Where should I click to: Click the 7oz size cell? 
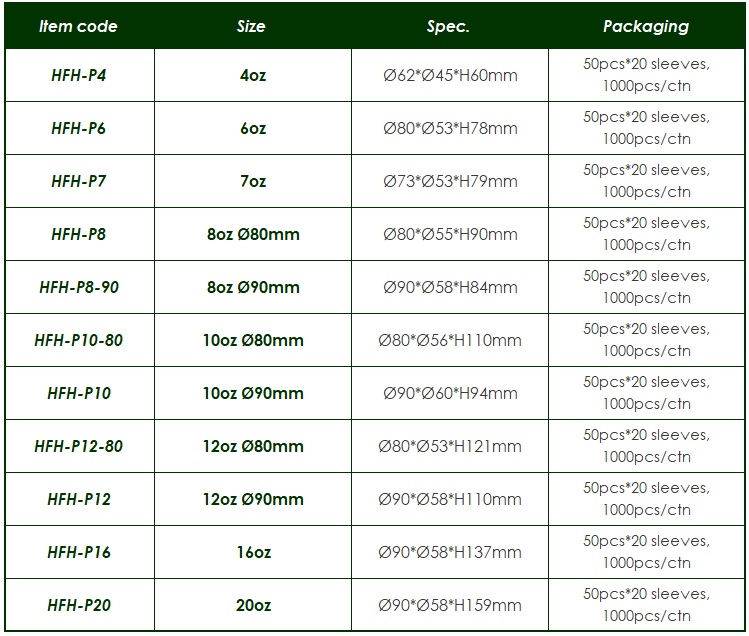[252, 181]
